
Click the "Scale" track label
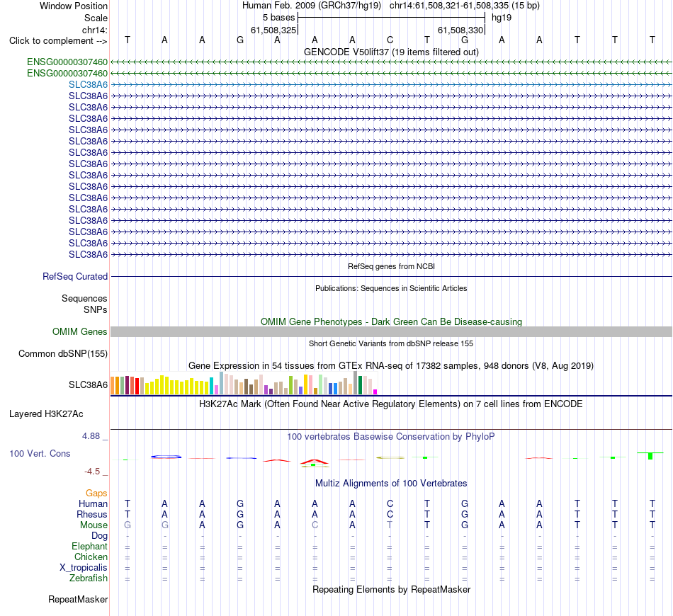tap(96, 18)
